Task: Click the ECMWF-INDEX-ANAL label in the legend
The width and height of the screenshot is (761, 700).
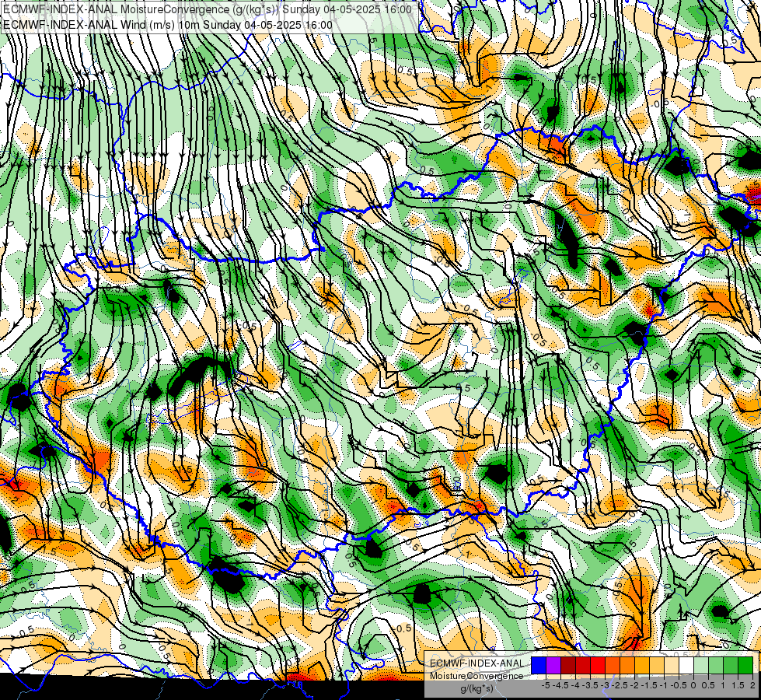Action: coord(476,663)
